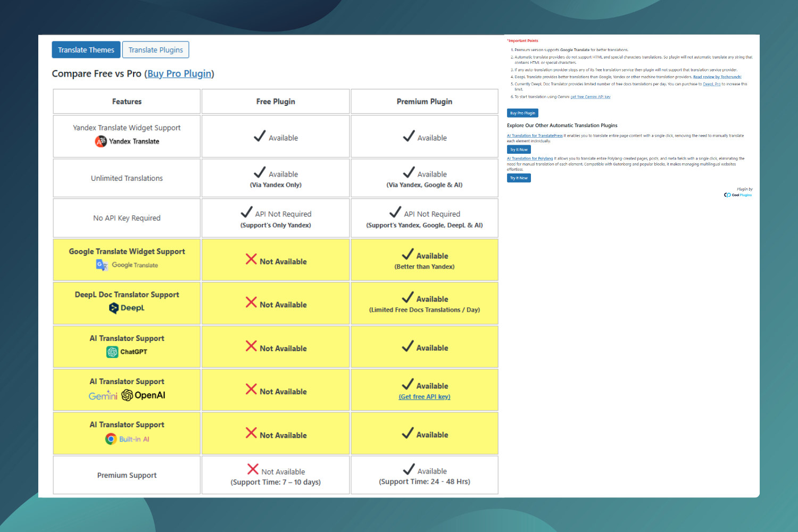This screenshot has height=532, width=798.
Task: Click the Features column header
Action: click(x=127, y=101)
